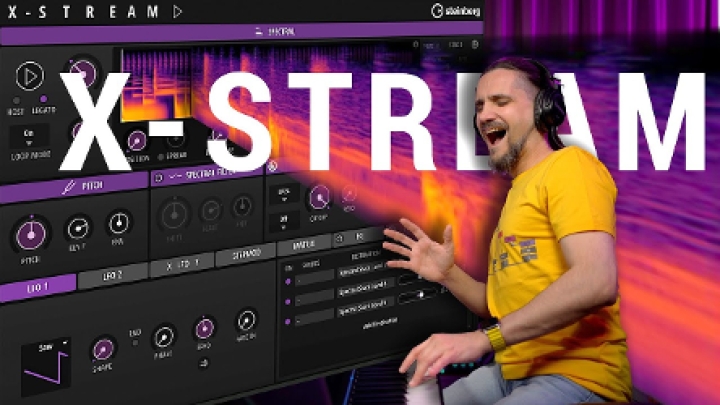Toggle the Legato switch
This screenshot has width=720, height=405.
click(44, 99)
